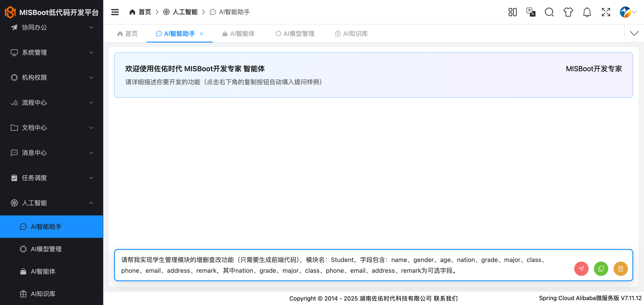Click the green copy sample button

click(601, 269)
